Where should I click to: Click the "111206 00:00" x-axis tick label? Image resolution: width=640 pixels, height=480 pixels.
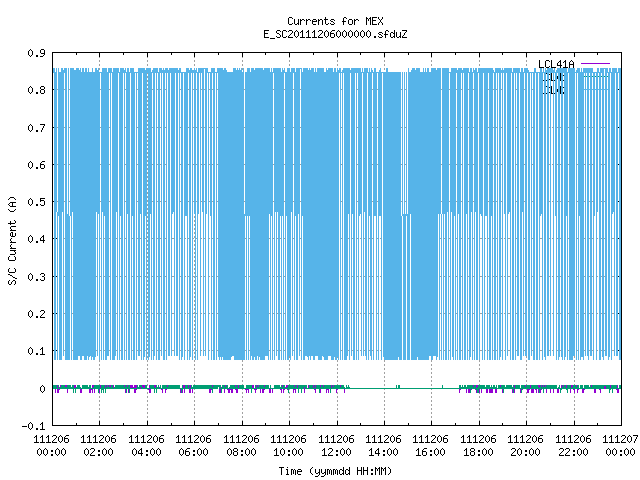[x=51, y=446]
